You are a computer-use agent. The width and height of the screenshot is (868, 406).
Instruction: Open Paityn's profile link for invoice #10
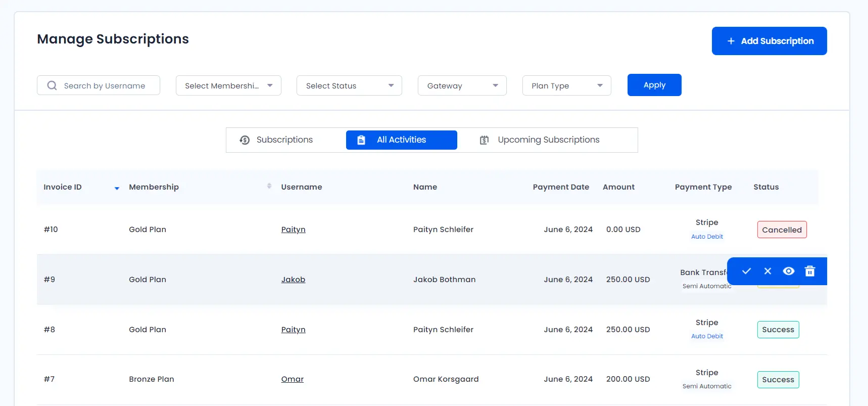(293, 230)
